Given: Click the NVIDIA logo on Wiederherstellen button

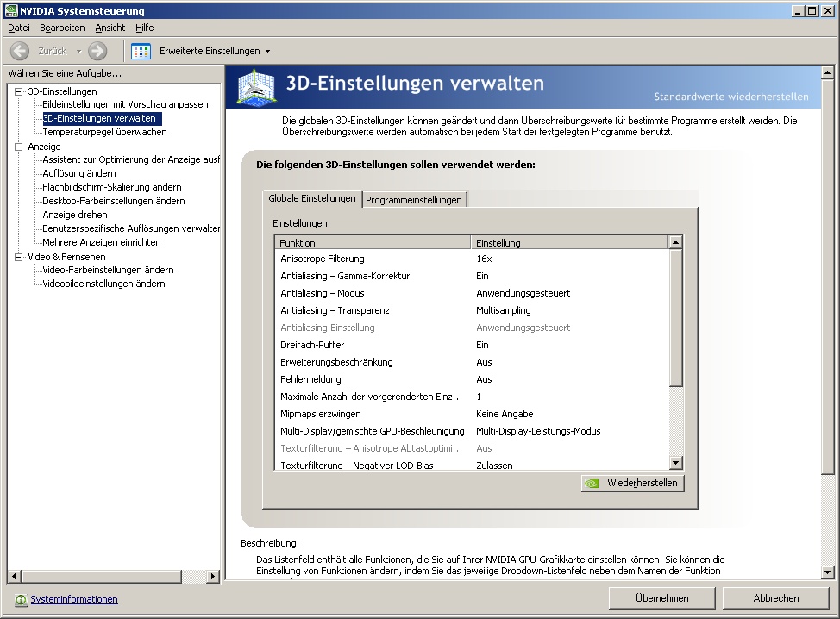Looking at the screenshot, I should [592, 483].
